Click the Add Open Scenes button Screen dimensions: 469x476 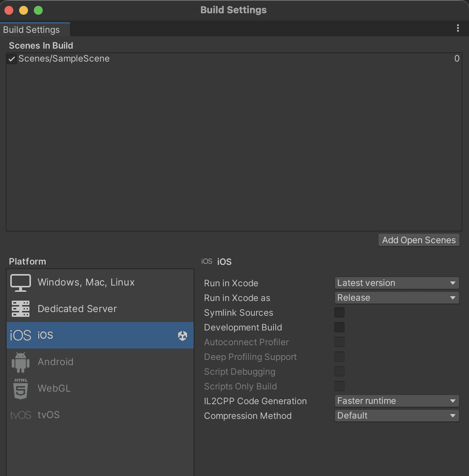coord(419,240)
